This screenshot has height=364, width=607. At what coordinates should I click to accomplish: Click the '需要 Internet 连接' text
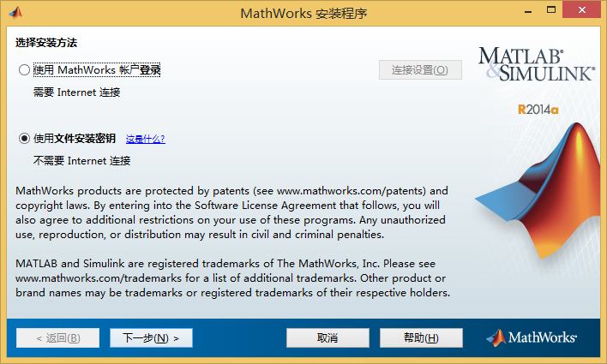tap(76, 92)
